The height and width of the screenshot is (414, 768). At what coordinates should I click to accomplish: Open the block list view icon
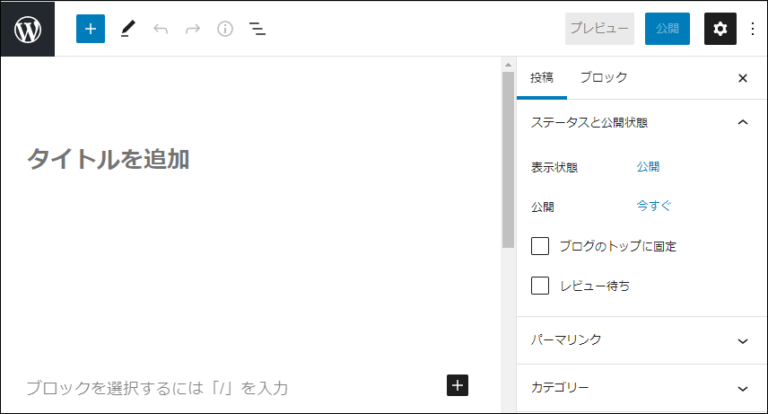pyautogui.click(x=257, y=29)
